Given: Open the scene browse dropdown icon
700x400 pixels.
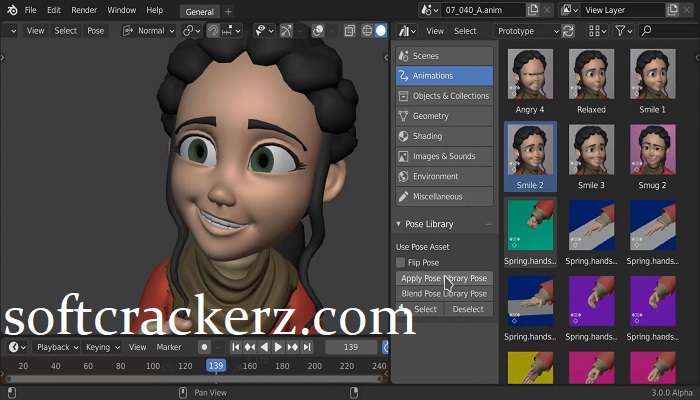Looking at the screenshot, I should (x=429, y=10).
